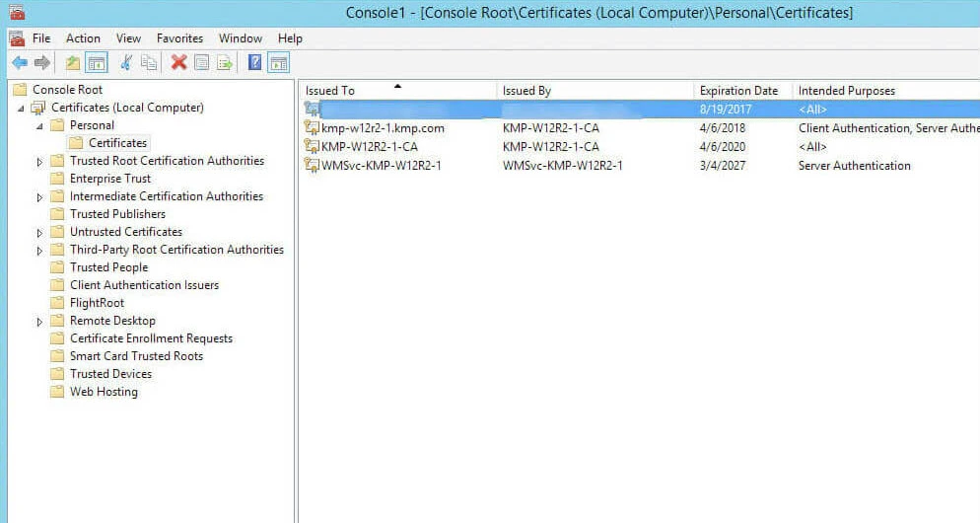Click the Cut scissors toolbar icon

pyautogui.click(x=126, y=62)
